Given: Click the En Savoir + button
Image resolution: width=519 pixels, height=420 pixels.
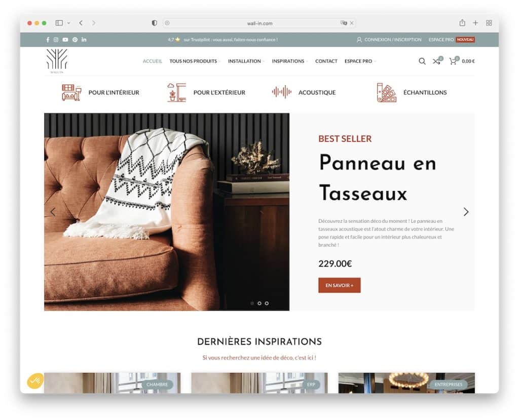Looking at the screenshot, I should pos(339,285).
